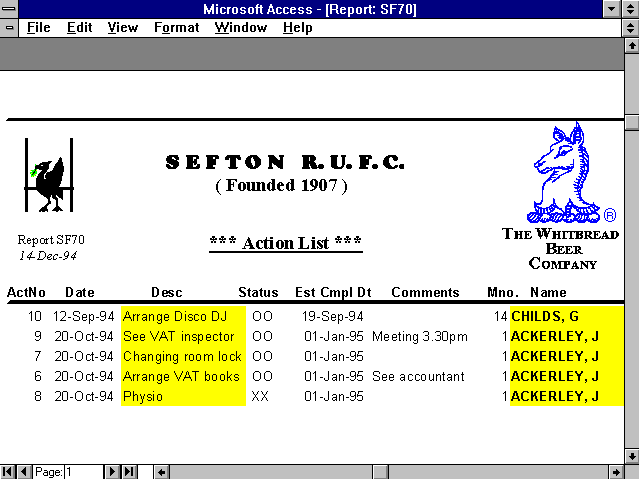Image resolution: width=639 pixels, height=479 pixels.
Task: Open the Window menu
Action: click(x=240, y=27)
